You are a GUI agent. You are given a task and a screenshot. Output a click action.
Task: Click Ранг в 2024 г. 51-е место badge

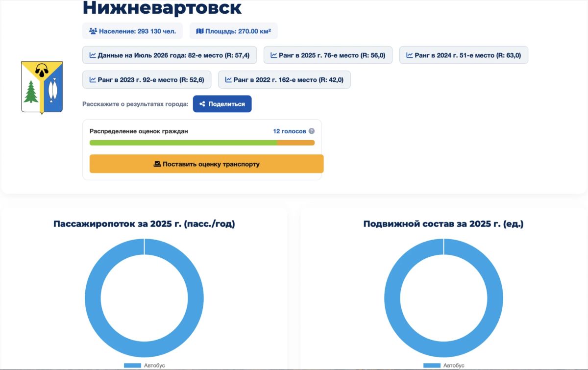464,55
